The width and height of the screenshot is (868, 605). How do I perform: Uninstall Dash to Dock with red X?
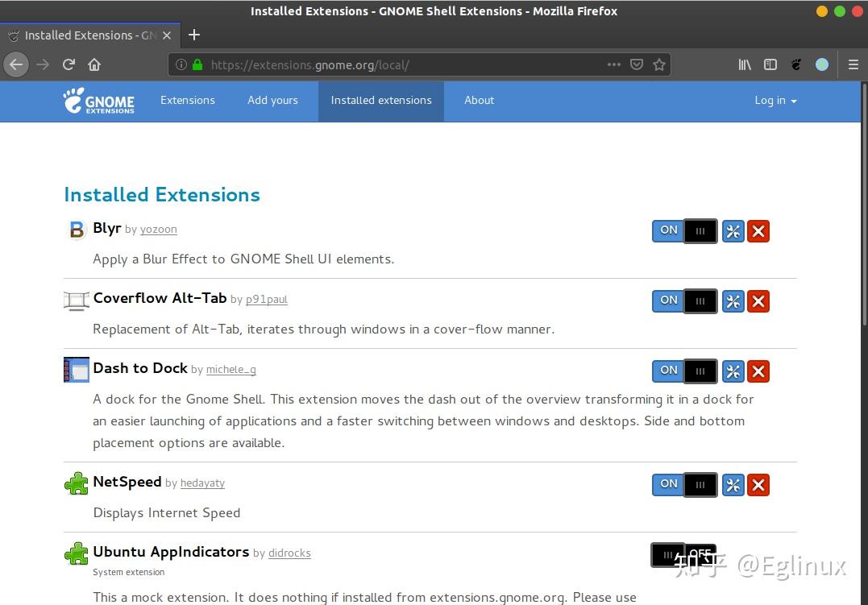758,371
